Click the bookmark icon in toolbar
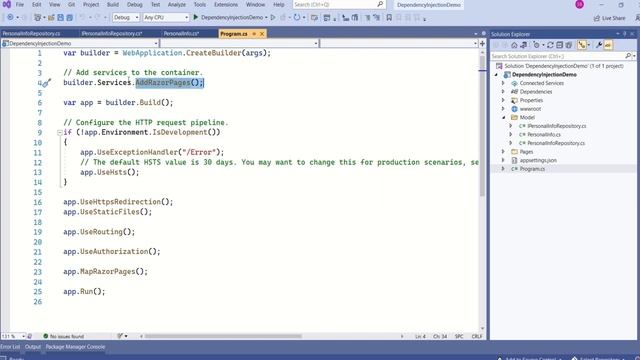This screenshot has height=360, width=640. pyautogui.click(x=389, y=18)
